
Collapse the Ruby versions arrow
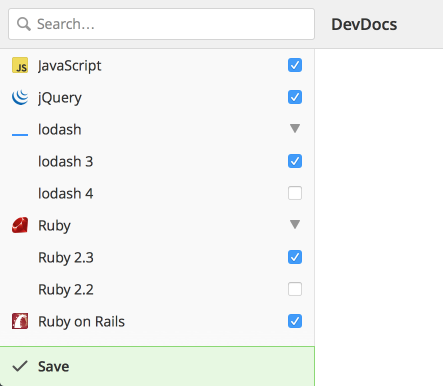tap(295, 224)
